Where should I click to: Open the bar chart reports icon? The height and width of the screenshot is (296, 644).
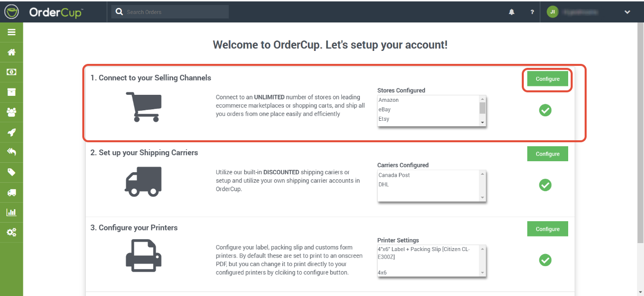[x=11, y=212]
